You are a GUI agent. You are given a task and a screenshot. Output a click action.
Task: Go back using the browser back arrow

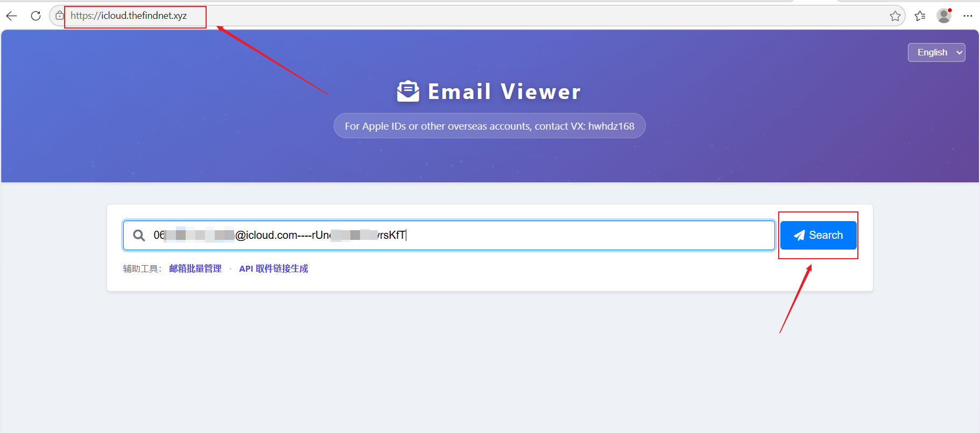(11, 16)
